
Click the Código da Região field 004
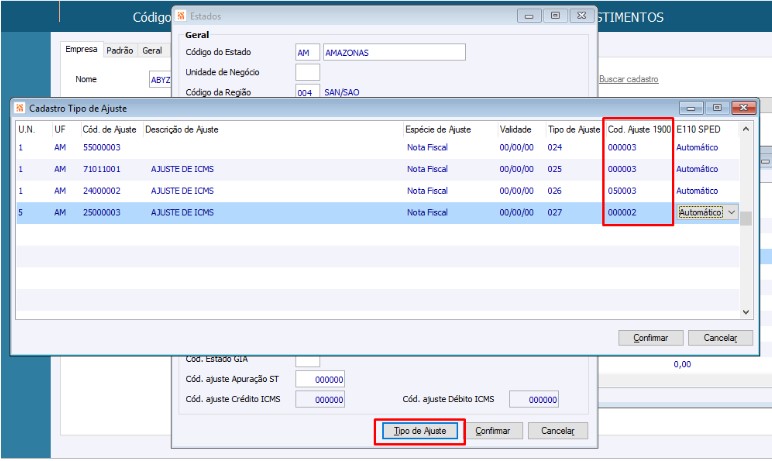click(x=307, y=92)
